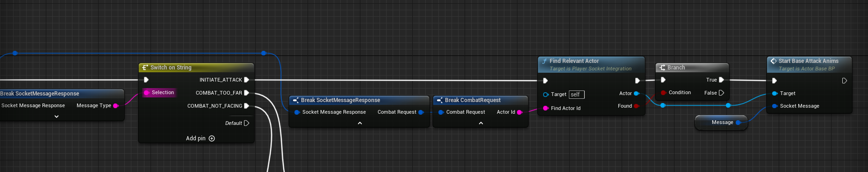The height and width of the screenshot is (172, 868).
Task: Select the Break CombatRequest node title
Action: click(473, 100)
